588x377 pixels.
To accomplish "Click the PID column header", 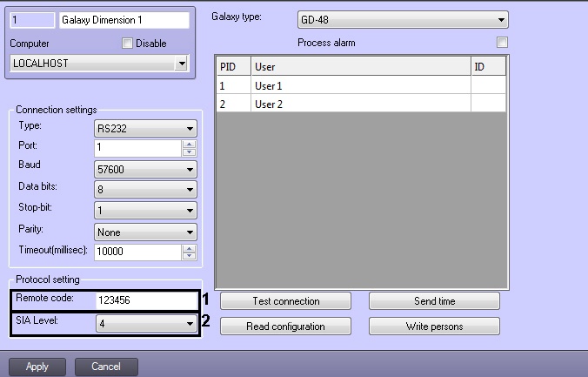I will point(234,66).
